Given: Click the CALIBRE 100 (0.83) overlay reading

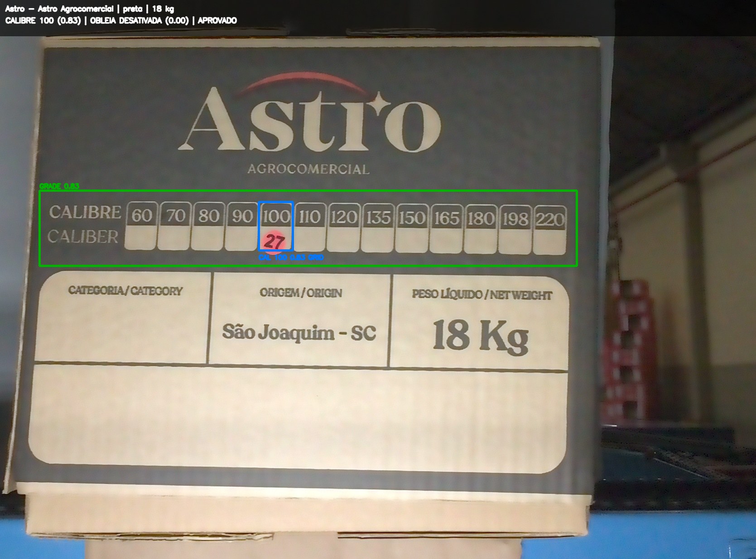Looking at the screenshot, I should pyautogui.click(x=43, y=20).
